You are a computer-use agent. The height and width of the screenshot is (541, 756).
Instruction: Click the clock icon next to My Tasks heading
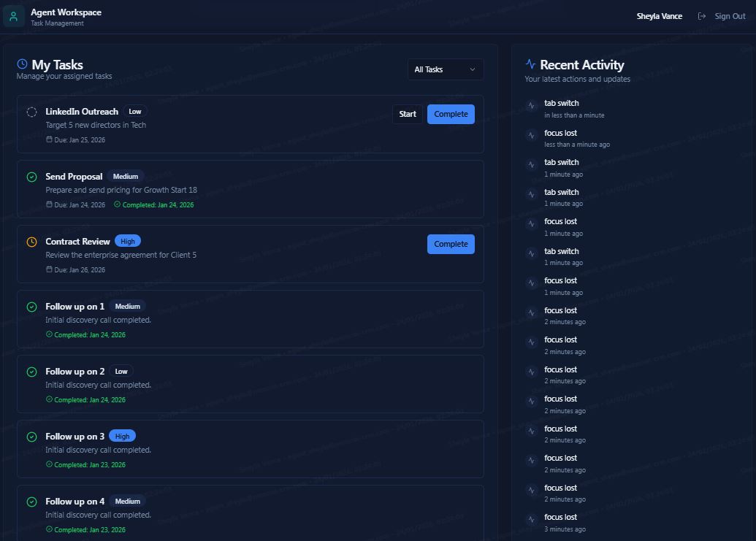tap(21, 64)
